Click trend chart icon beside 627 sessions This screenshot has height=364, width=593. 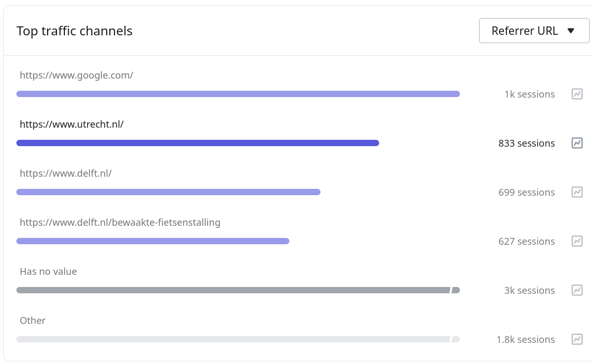click(577, 241)
